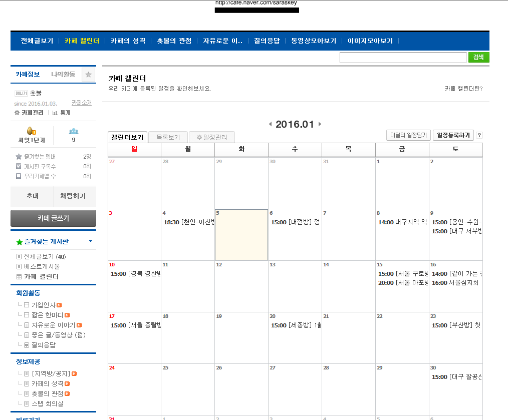This screenshot has width=508, height=420.
Task: Open 질의응답 in top navigation
Action: pos(267,41)
